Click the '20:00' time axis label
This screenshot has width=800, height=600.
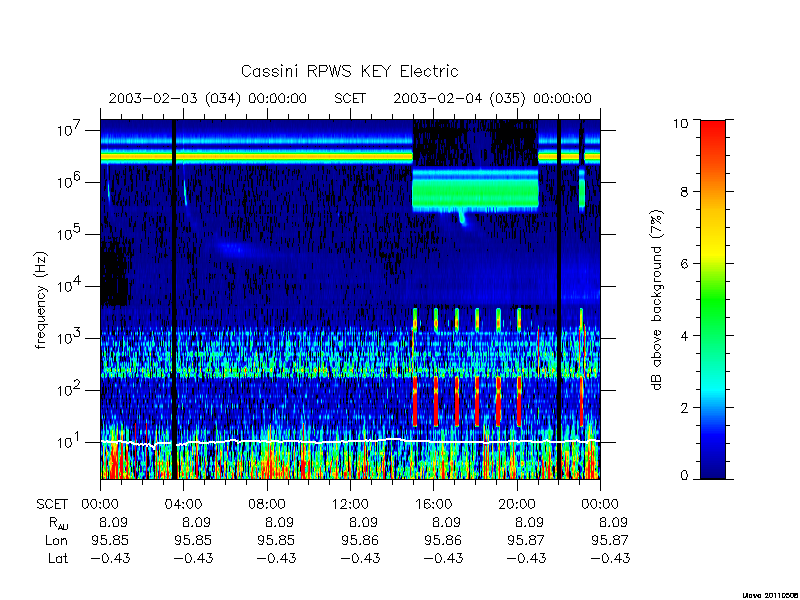[x=517, y=505]
